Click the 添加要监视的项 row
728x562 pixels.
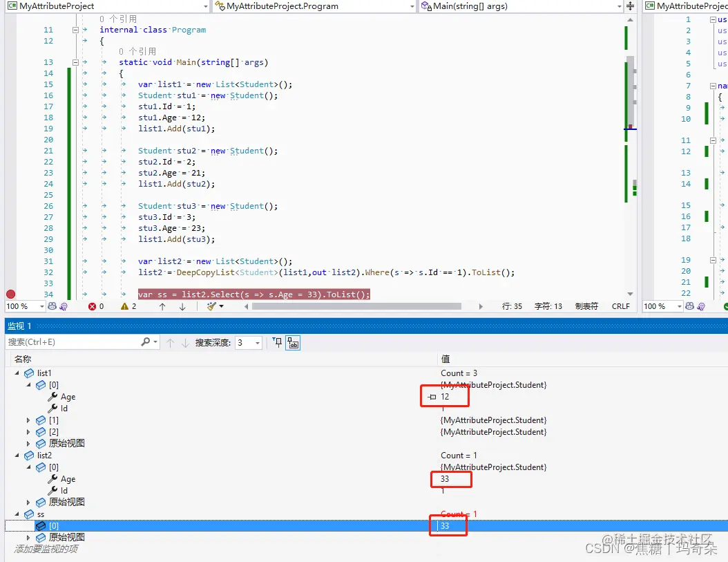[x=46, y=549]
